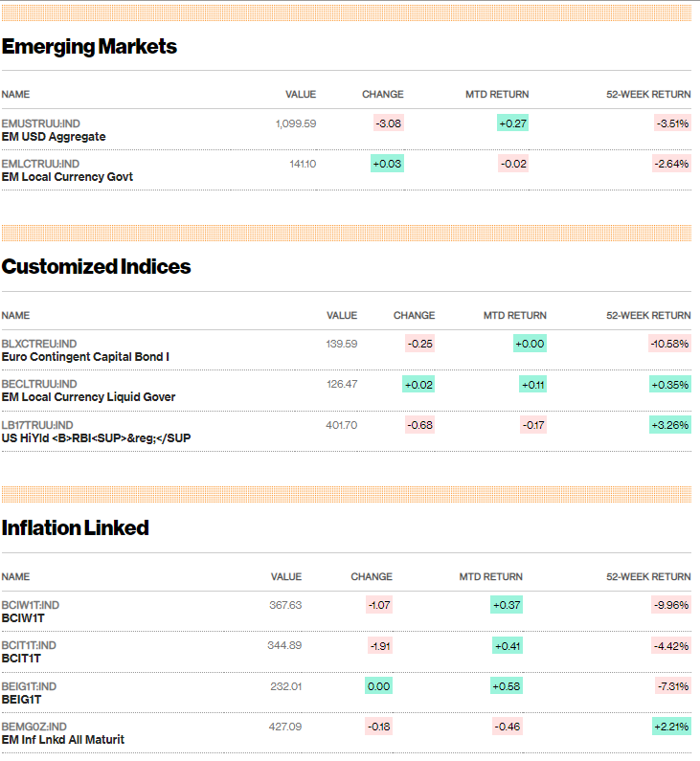Click the LB17TRUU:IND ticker

tap(37, 426)
